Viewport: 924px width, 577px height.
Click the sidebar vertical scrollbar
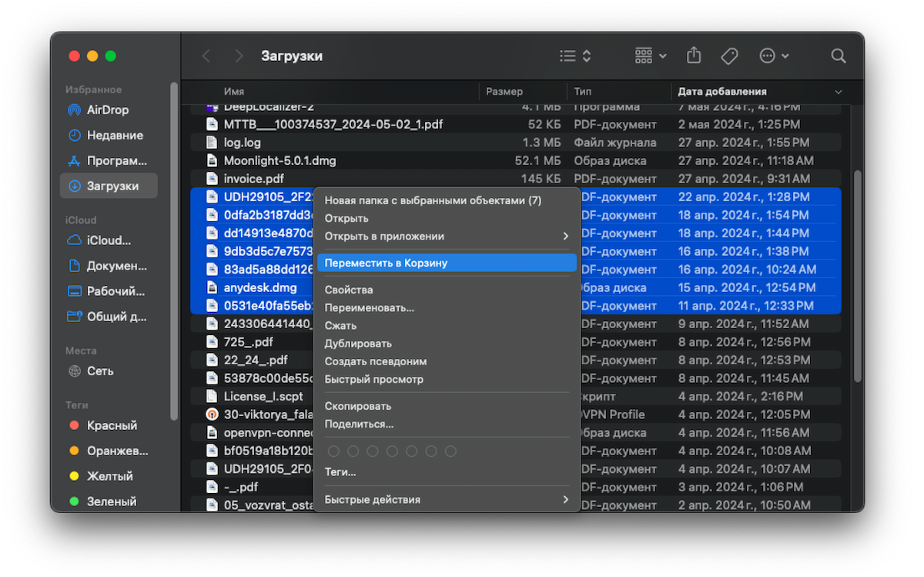click(174, 251)
